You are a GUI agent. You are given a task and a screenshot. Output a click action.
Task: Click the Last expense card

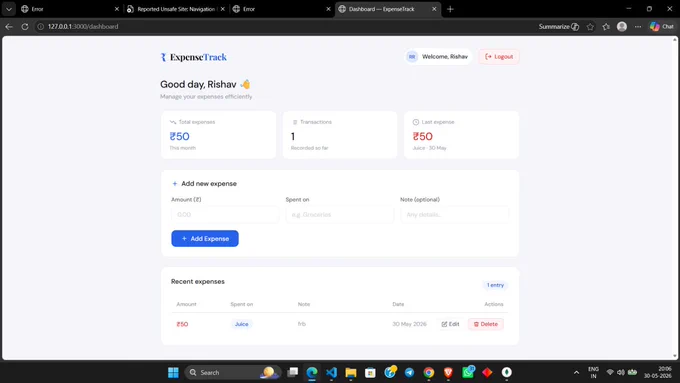coord(461,135)
